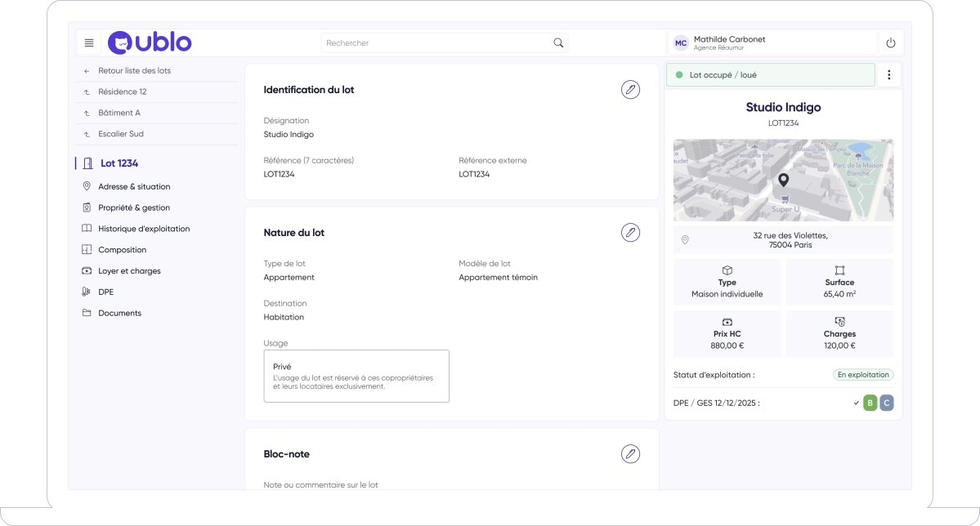The image size is (980, 526).
Task: Edit Nature du lot section
Action: (630, 233)
